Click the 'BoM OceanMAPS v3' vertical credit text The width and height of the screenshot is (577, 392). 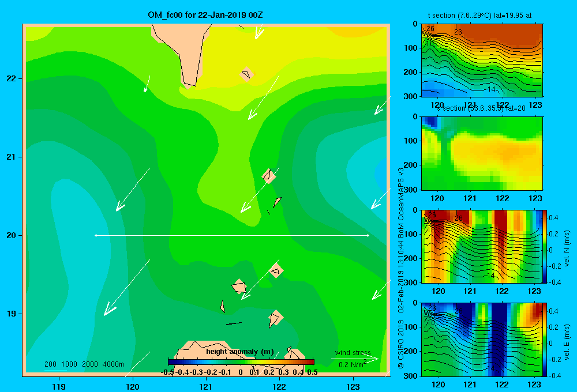(401, 202)
